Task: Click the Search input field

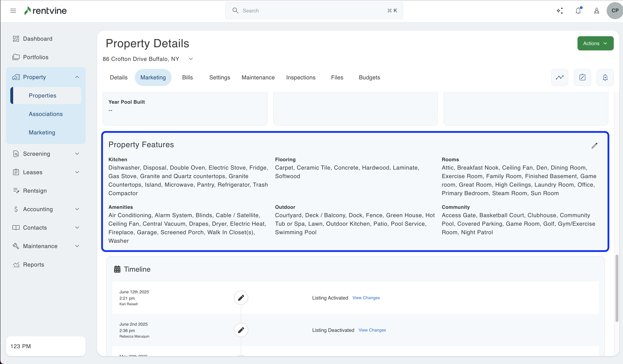Action: click(314, 11)
